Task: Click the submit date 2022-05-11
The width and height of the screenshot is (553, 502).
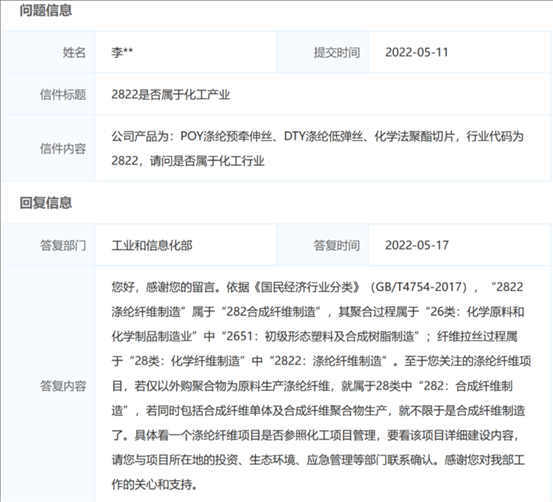Action: (x=417, y=53)
